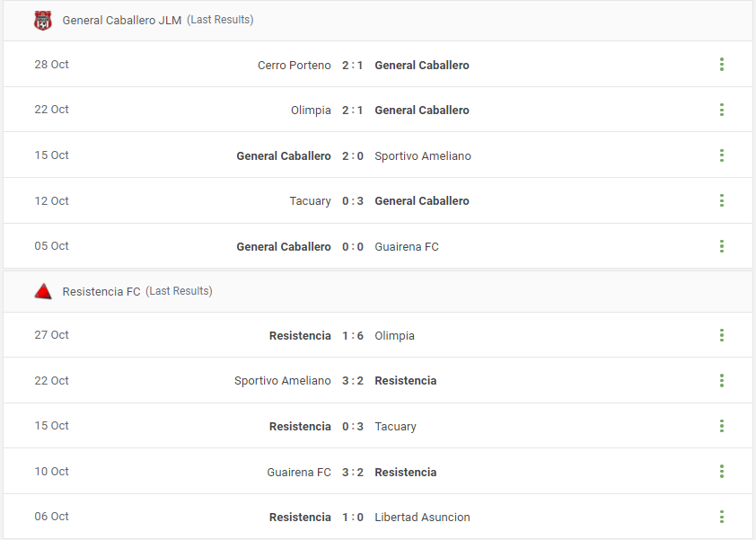Open three-dot menu for Guairena FC 05 Oct match

pos(721,246)
